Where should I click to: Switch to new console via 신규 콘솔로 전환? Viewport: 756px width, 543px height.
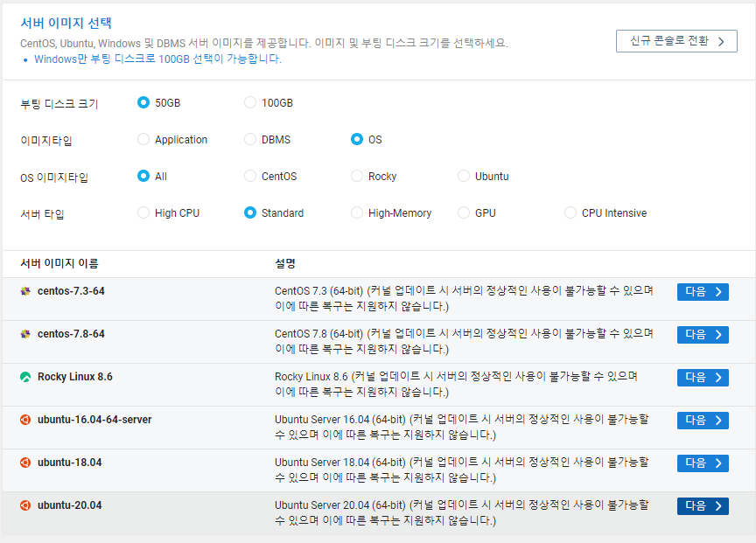pyautogui.click(x=676, y=41)
